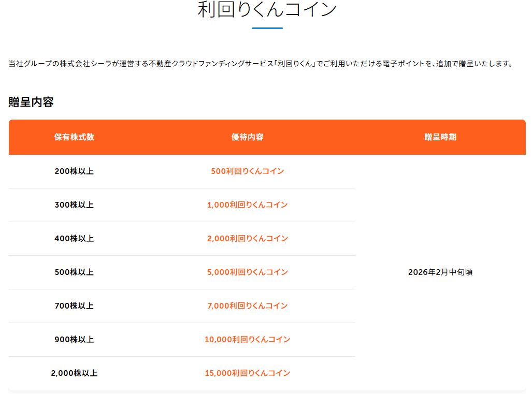Click the 2,000利回りくんコイン value

[x=247, y=238]
